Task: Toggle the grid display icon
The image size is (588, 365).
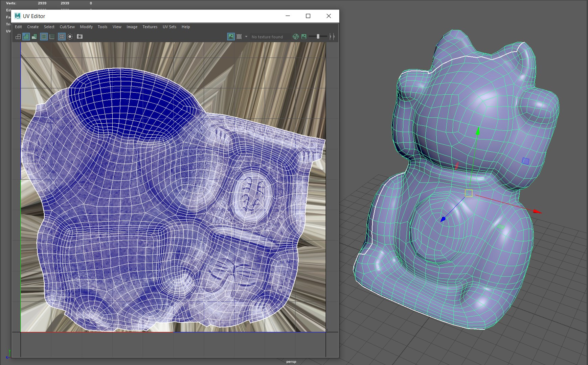Action: point(62,36)
